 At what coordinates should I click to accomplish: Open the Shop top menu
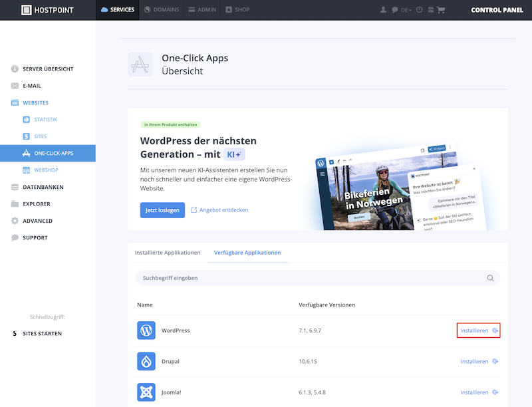(237, 10)
